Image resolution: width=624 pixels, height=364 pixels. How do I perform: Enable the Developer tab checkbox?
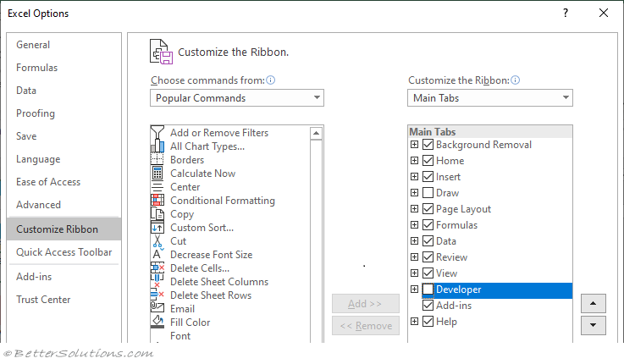pyautogui.click(x=428, y=290)
